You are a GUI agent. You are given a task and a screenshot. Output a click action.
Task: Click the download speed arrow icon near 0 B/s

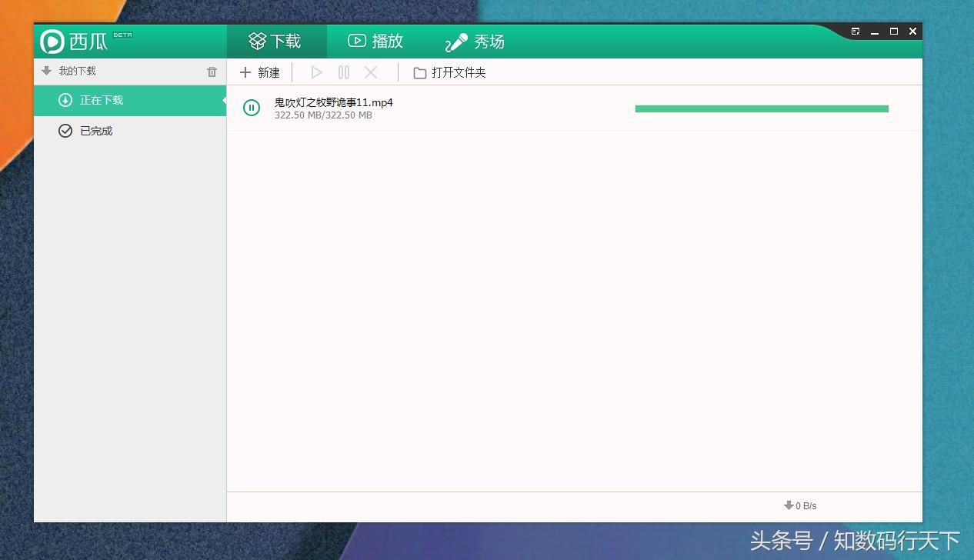coord(788,505)
